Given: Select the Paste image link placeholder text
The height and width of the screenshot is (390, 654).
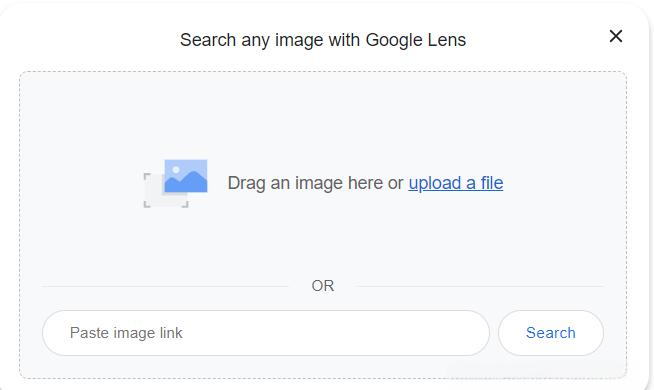Looking at the screenshot, I should point(126,333).
